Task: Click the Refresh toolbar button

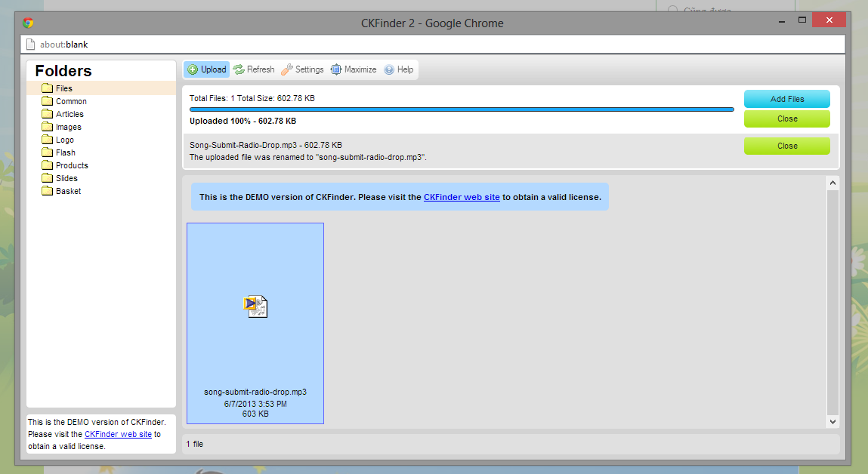Action: tap(254, 69)
